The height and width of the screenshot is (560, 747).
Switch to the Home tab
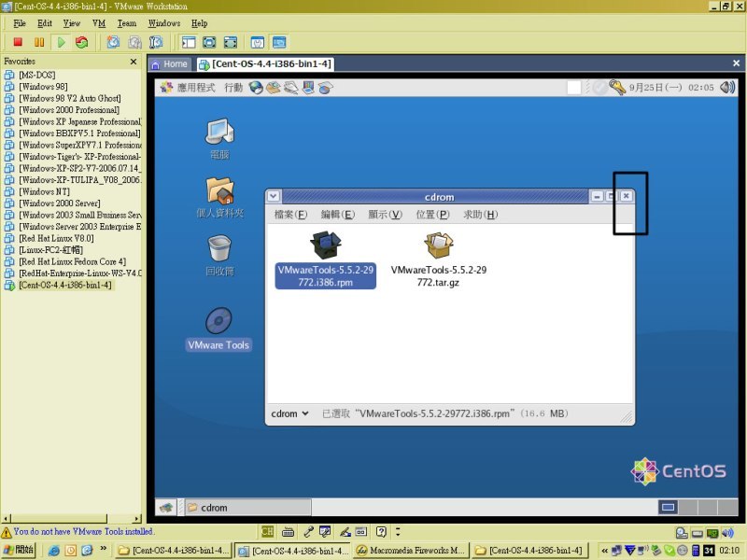170,63
